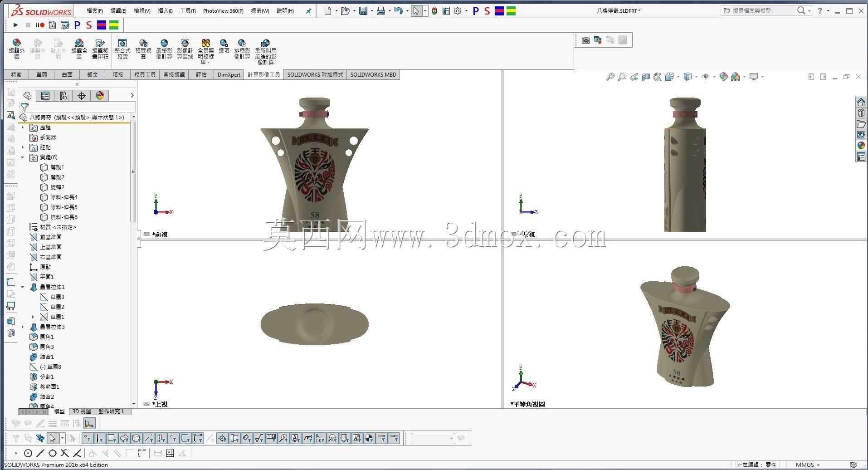
Task: Switch to the SOLIDWORKS MBD tab
Action: (x=373, y=75)
